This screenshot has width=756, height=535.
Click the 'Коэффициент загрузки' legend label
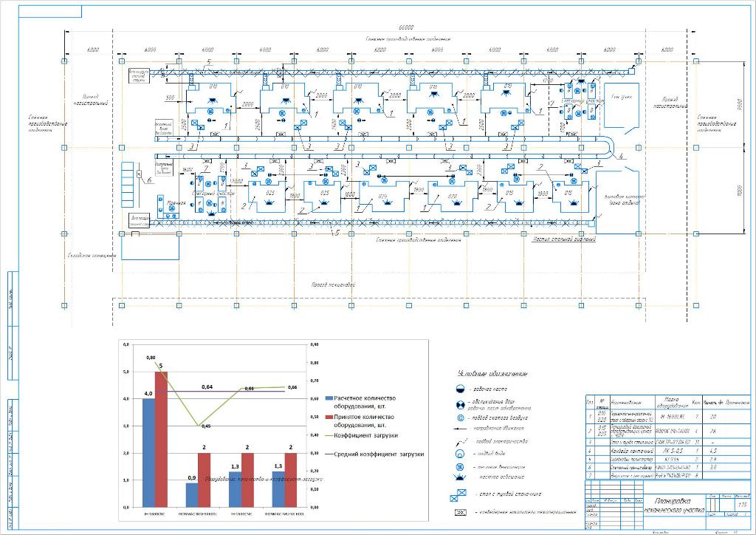click(x=366, y=436)
